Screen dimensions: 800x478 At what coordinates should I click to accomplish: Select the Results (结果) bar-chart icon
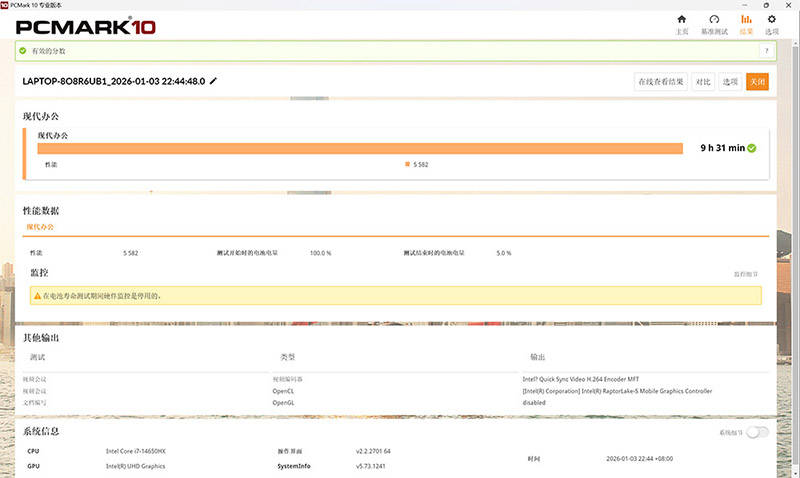(746, 19)
